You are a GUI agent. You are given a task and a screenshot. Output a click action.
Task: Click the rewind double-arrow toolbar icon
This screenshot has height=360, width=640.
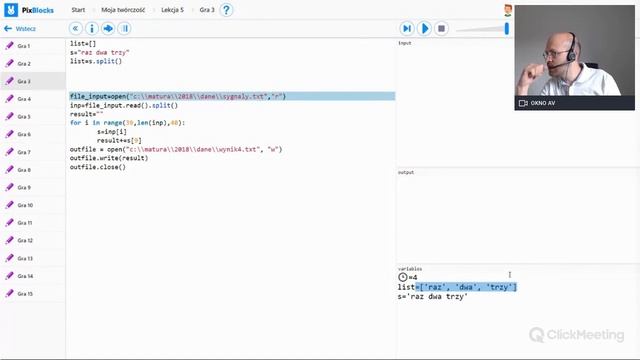[76, 29]
